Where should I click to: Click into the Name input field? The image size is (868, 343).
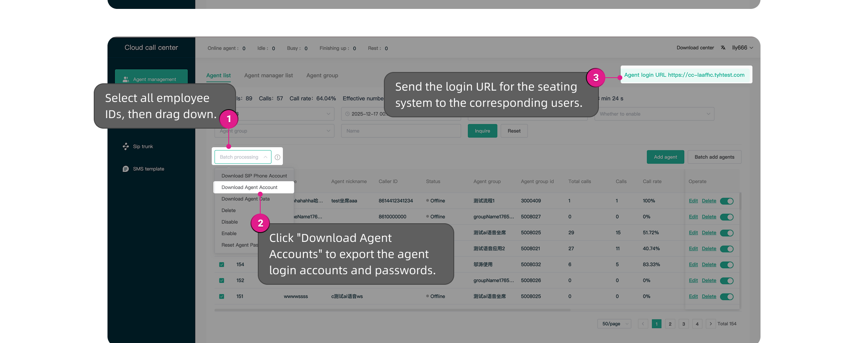[400, 131]
